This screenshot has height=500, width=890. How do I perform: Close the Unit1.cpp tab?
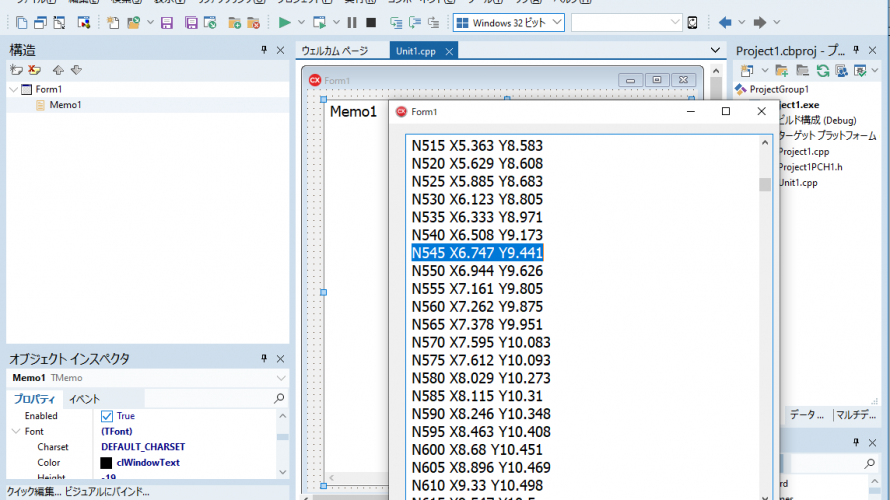pyautogui.click(x=449, y=51)
